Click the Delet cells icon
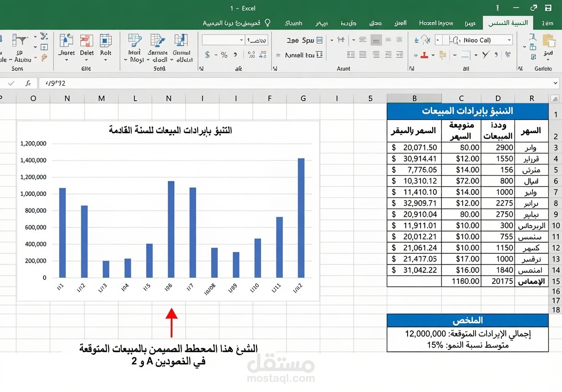562x392 pixels. pos(86,41)
